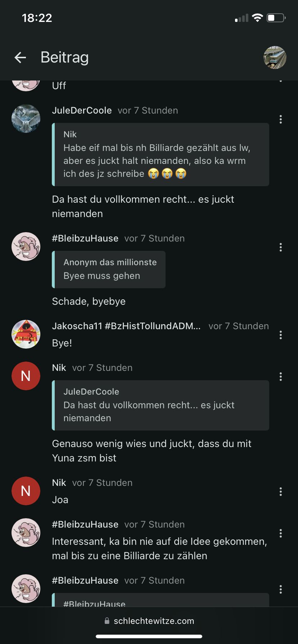The image size is (298, 644).
Task: Tap the Wi-Fi icon in status bar
Action: coord(257,18)
